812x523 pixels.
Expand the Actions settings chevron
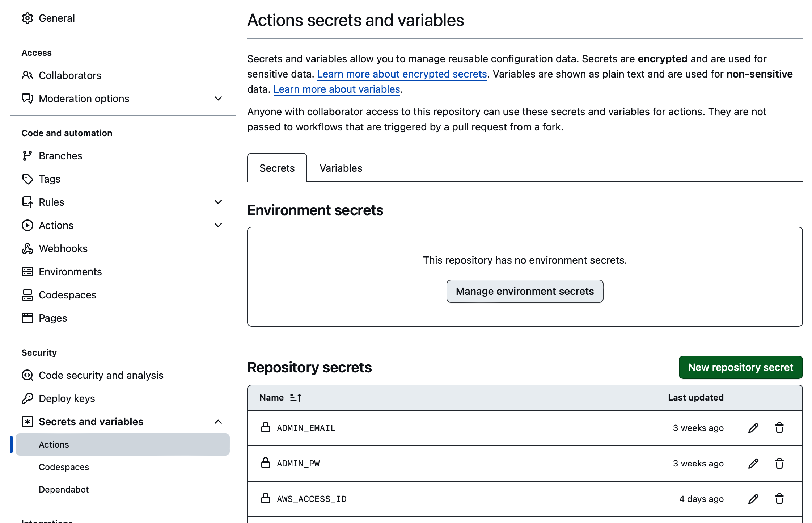tap(218, 225)
